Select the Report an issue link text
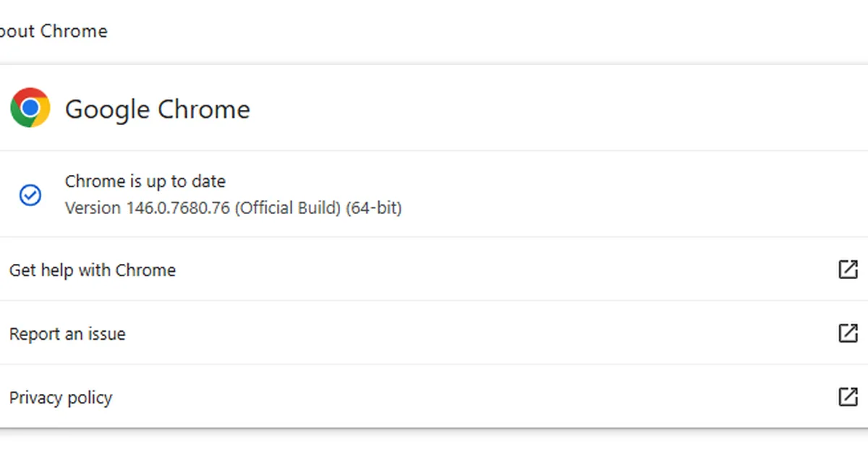 tap(67, 334)
